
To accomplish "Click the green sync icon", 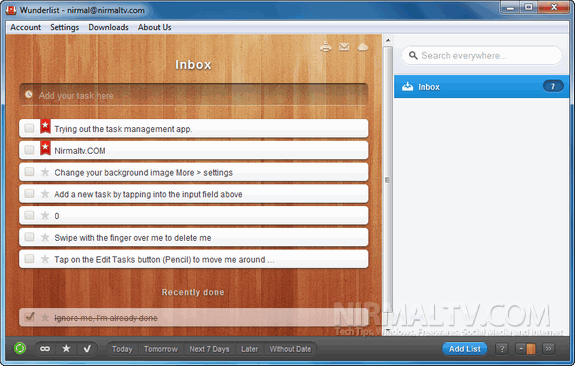I will [x=20, y=348].
